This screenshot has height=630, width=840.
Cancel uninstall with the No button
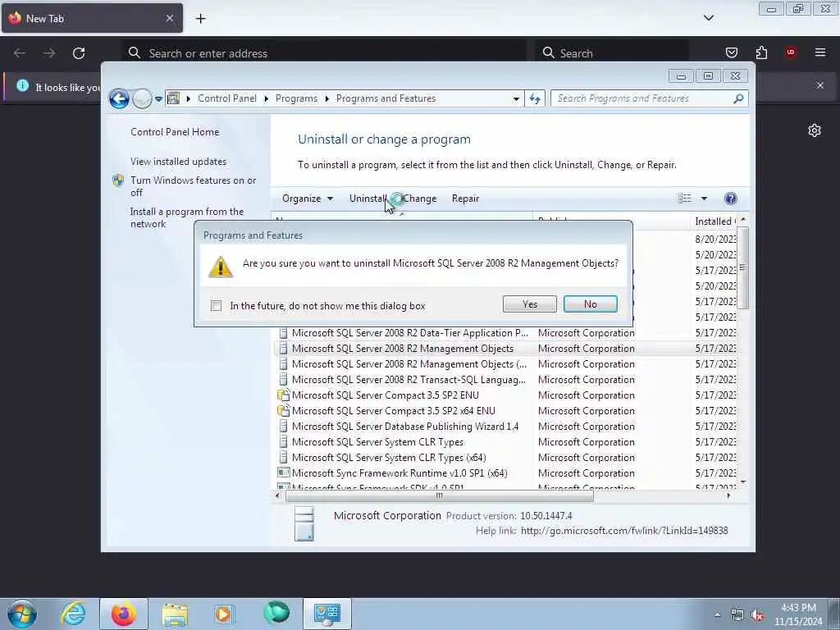[591, 304]
